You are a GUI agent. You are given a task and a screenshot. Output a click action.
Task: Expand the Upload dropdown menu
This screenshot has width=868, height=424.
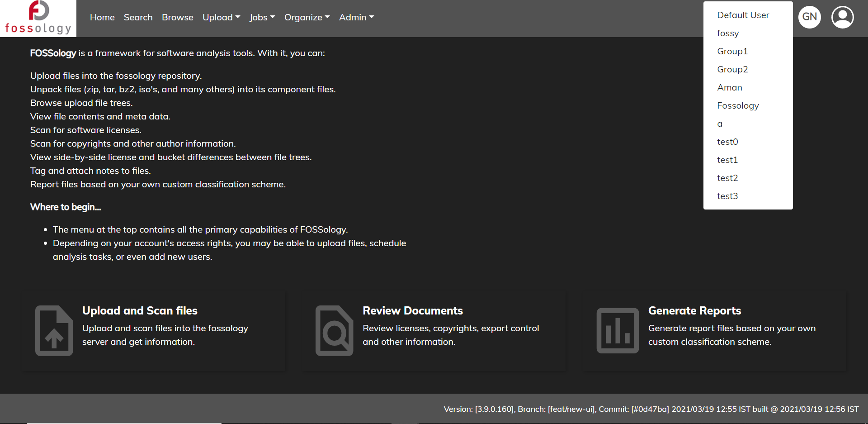pos(221,17)
